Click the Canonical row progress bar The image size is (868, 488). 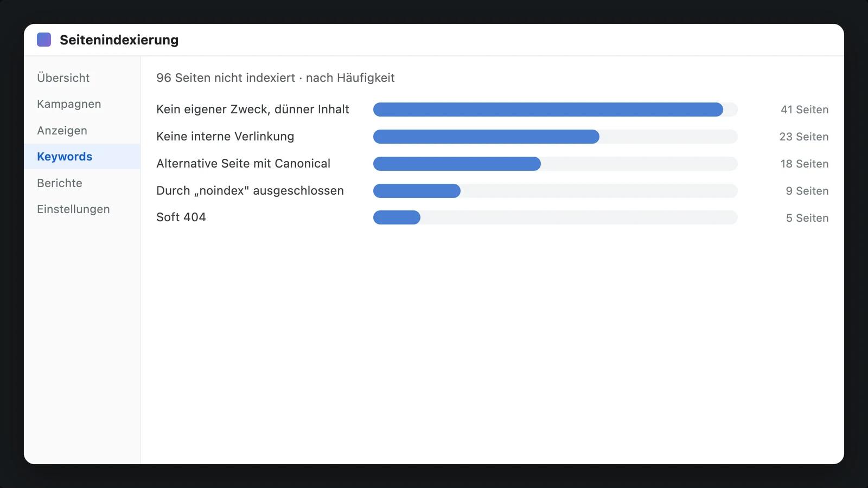click(x=555, y=164)
